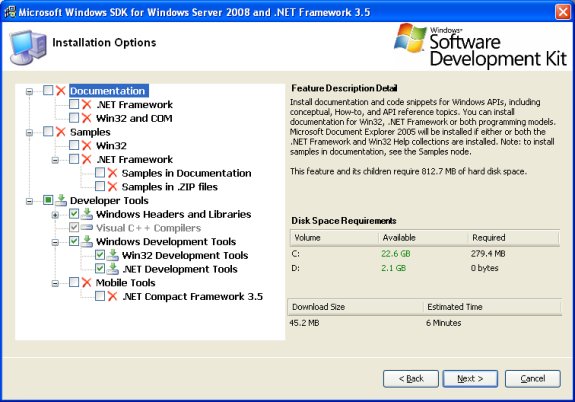Click the Volume column header
The width and height of the screenshot is (575, 402).
(334, 238)
